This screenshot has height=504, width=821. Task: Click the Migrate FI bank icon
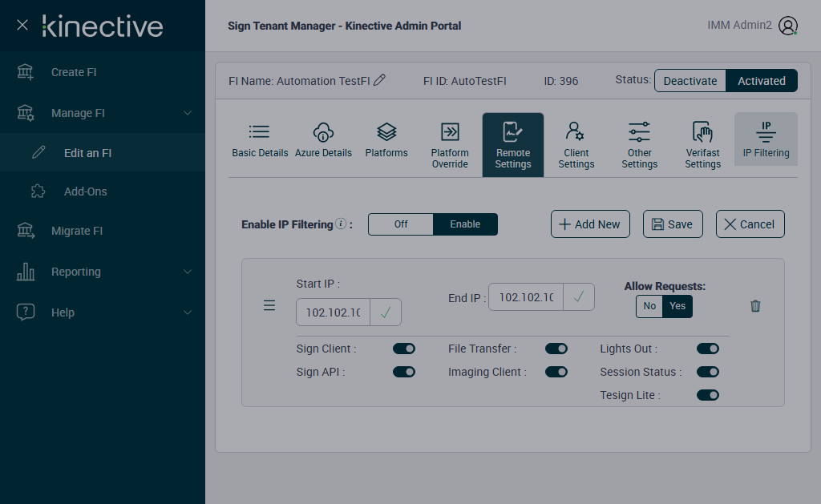pyautogui.click(x=26, y=231)
